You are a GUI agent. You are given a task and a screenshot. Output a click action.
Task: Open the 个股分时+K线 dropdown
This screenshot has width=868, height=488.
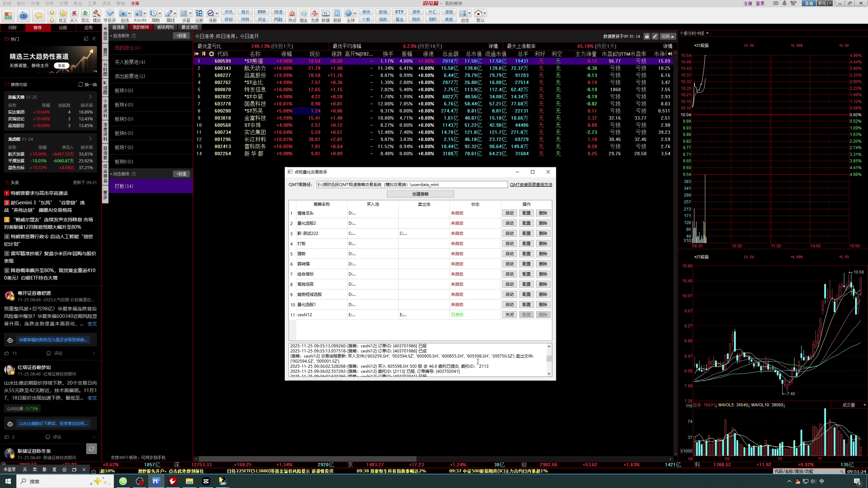(694, 33)
